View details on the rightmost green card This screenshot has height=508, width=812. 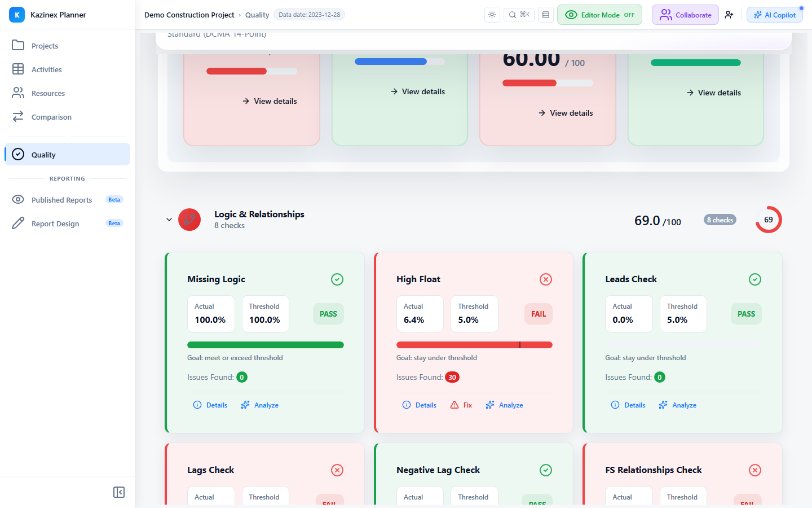(x=714, y=93)
